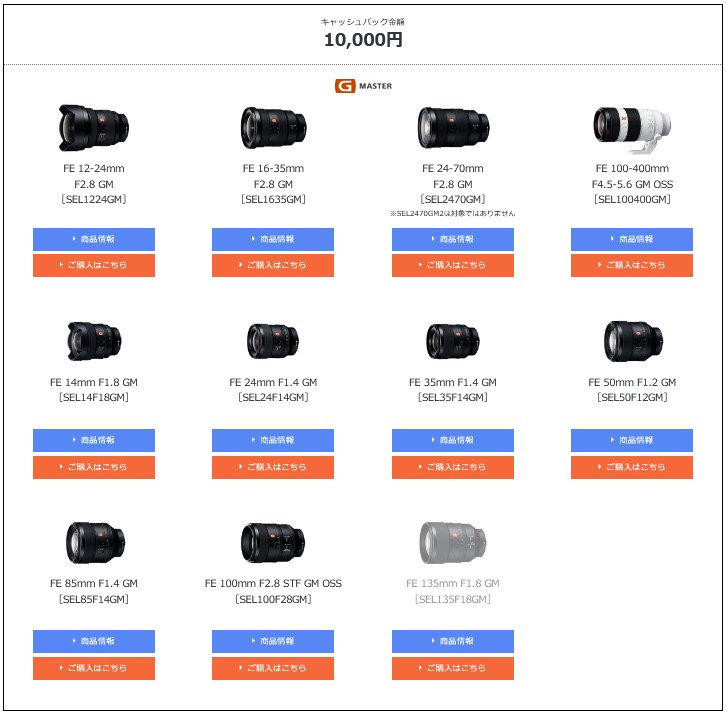Select the greyed-out FE 135mm F1.8 lens image
The height and width of the screenshot is (714, 727).
(x=453, y=542)
